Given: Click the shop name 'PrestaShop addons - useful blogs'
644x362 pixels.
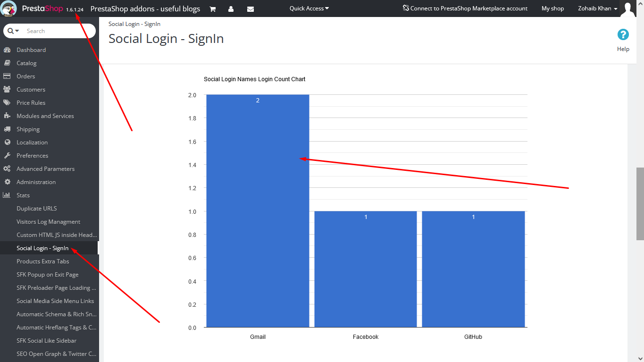Looking at the screenshot, I should pos(145,8).
